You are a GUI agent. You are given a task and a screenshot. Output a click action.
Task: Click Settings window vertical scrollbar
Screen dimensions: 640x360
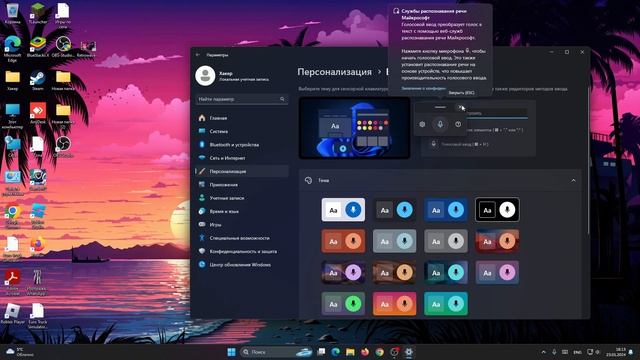pos(588,160)
